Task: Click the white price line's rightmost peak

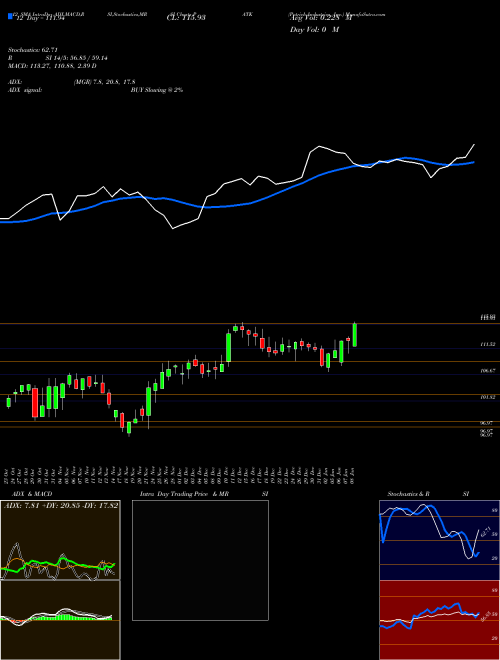Action: pos(474,145)
